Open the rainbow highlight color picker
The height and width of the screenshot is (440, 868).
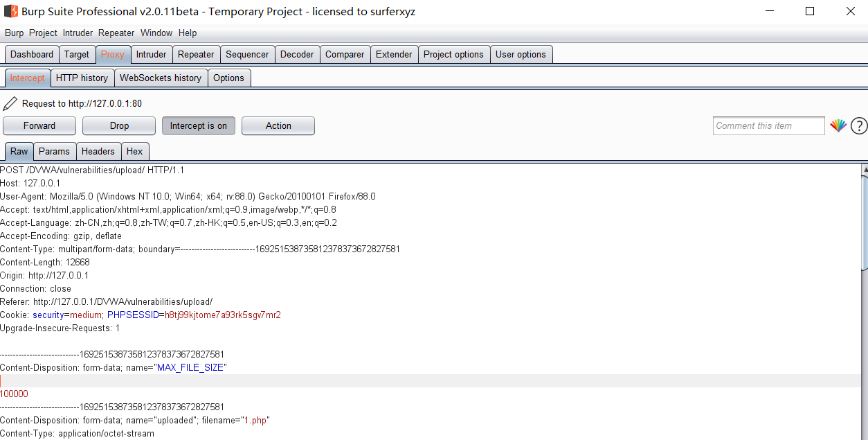(838, 125)
